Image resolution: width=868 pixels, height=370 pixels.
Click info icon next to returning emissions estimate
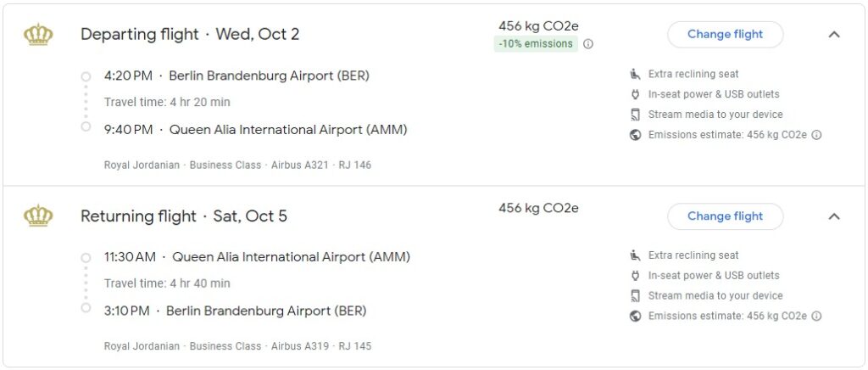[816, 317]
